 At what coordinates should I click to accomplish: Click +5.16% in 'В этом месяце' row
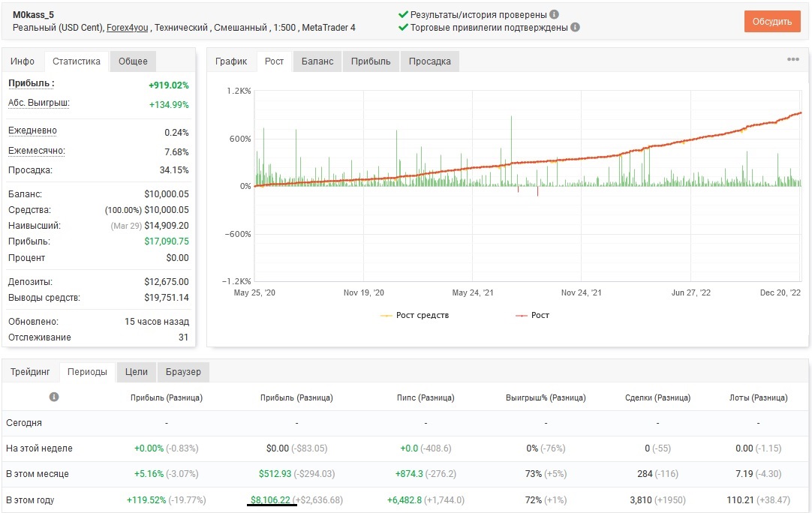pyautogui.click(x=149, y=474)
